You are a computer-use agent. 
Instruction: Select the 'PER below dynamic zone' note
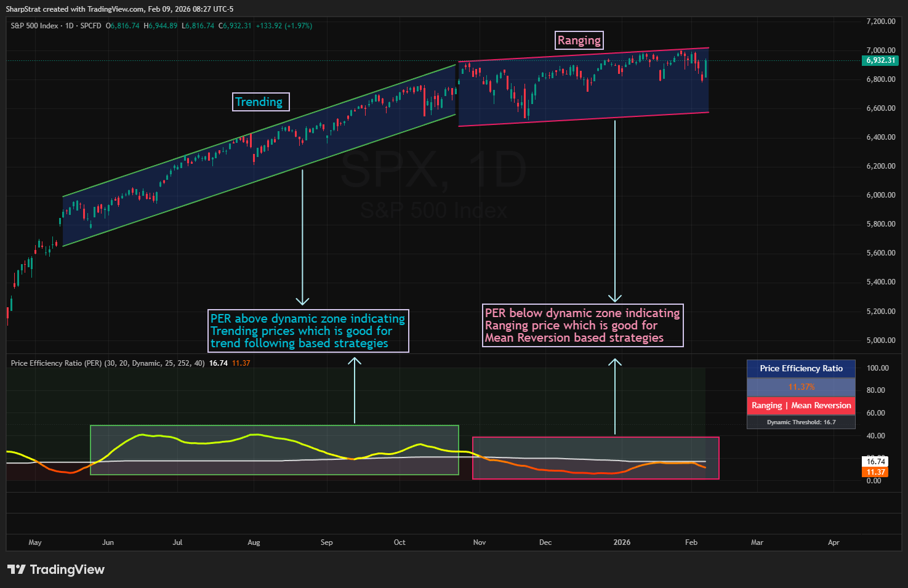click(582, 325)
